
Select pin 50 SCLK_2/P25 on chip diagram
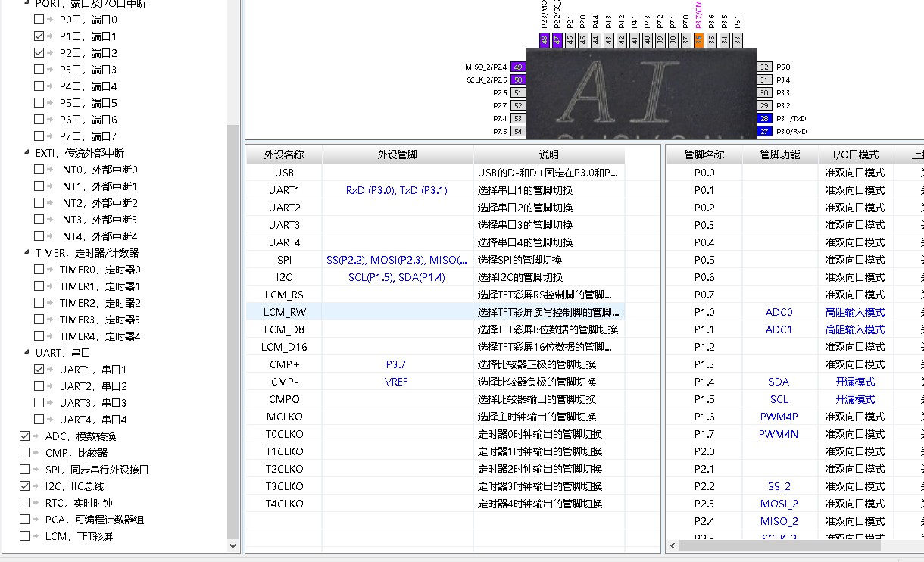(x=518, y=80)
